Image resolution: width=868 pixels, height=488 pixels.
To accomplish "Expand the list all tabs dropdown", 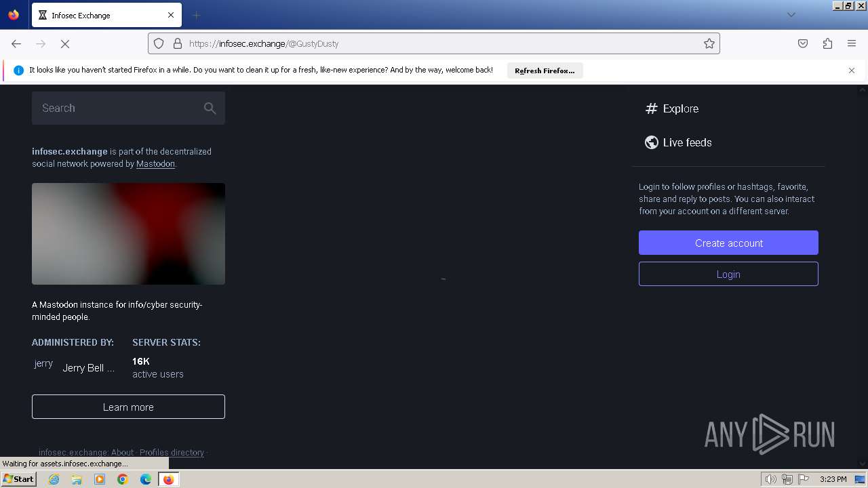I will click(x=791, y=15).
